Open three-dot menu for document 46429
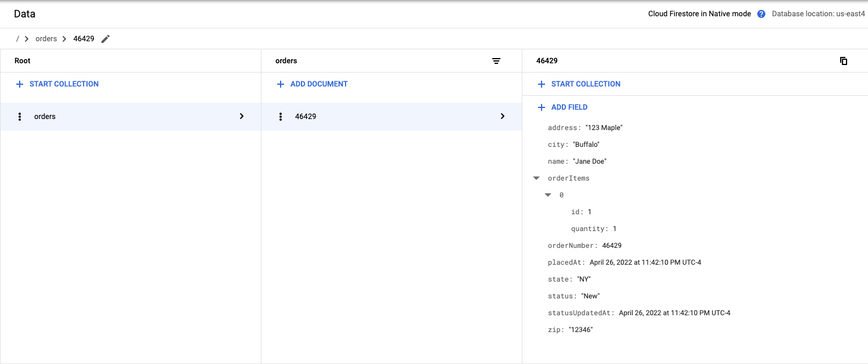This screenshot has width=868, height=364. click(x=281, y=117)
